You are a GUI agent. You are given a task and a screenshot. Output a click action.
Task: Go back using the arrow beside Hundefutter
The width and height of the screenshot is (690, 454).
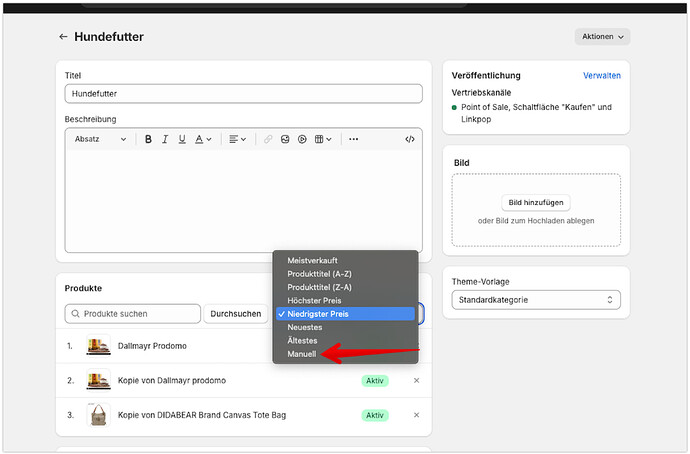[x=63, y=37]
